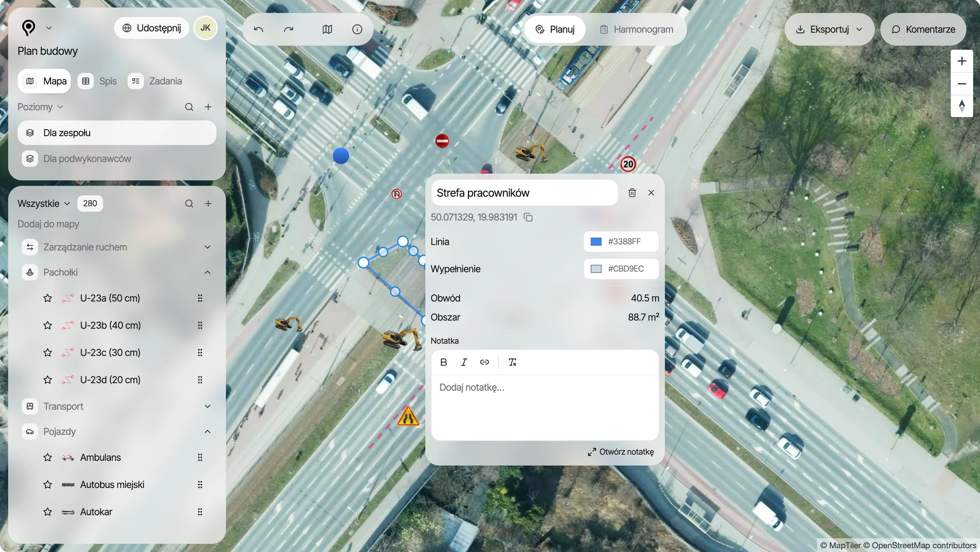
Task: Star the U-23d (20 cm) item
Action: (x=47, y=380)
